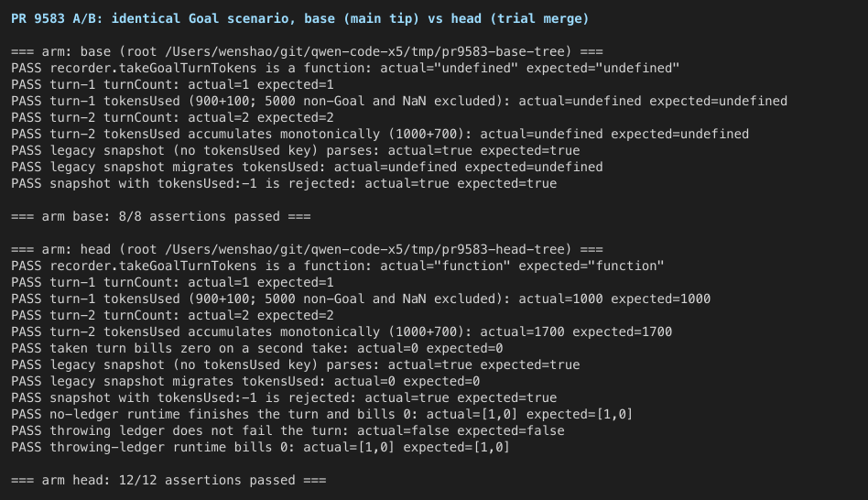
Task: Click head turn-2 tokensUsed actual=1700 line
Action: point(342,332)
